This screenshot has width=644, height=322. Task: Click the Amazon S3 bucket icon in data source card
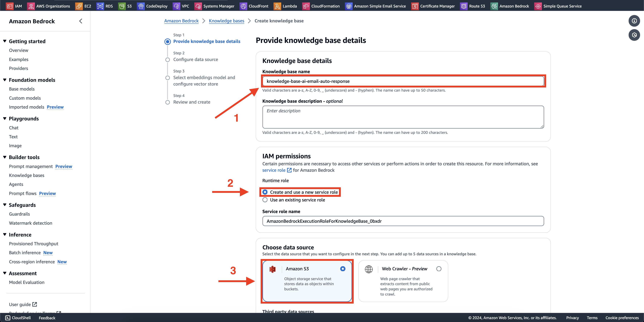[272, 269]
